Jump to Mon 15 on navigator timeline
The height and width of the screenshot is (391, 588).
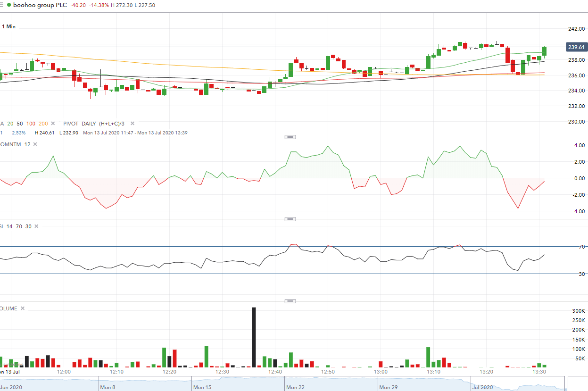[x=202, y=387]
